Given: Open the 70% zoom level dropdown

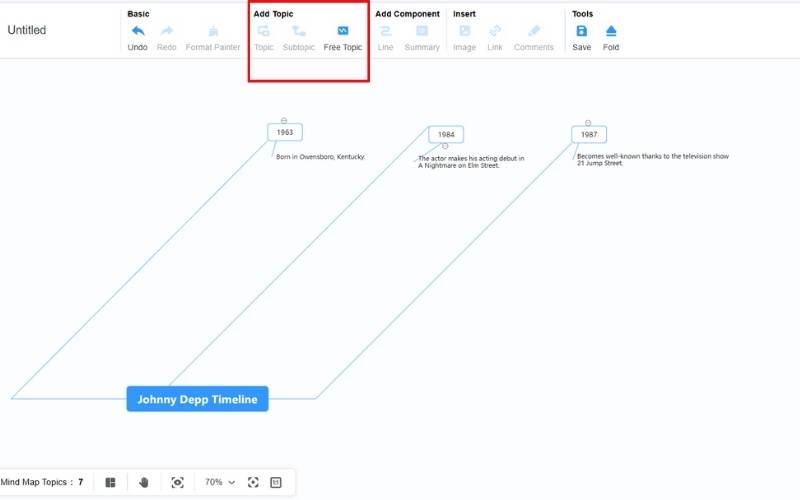Looking at the screenshot, I should [220, 482].
